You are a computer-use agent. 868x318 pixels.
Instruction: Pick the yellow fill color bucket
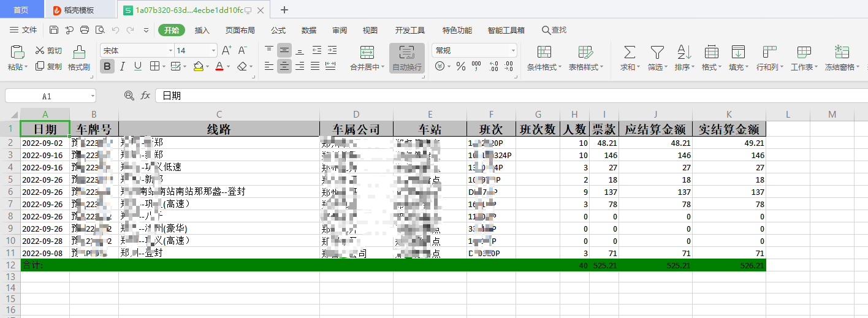[198, 66]
